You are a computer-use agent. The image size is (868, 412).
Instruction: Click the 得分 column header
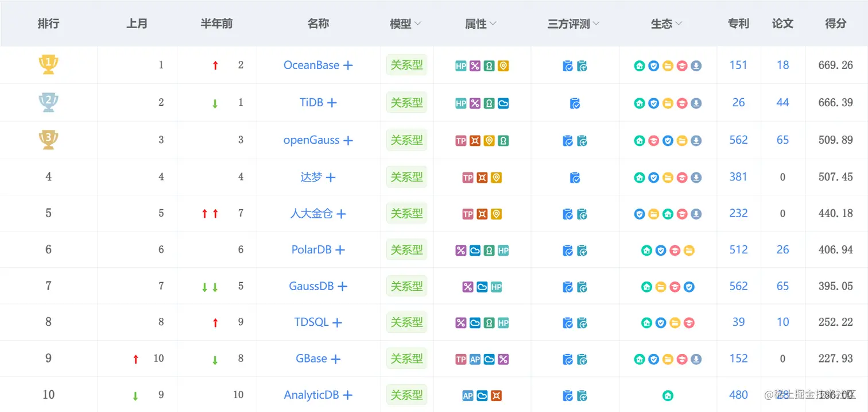coord(835,24)
